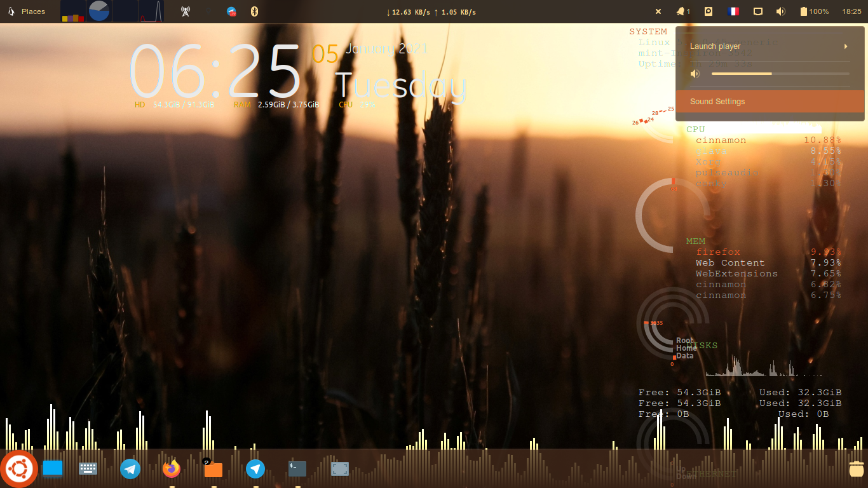
Task: Click the Tuesday text on desktop widget
Action: [x=401, y=85]
